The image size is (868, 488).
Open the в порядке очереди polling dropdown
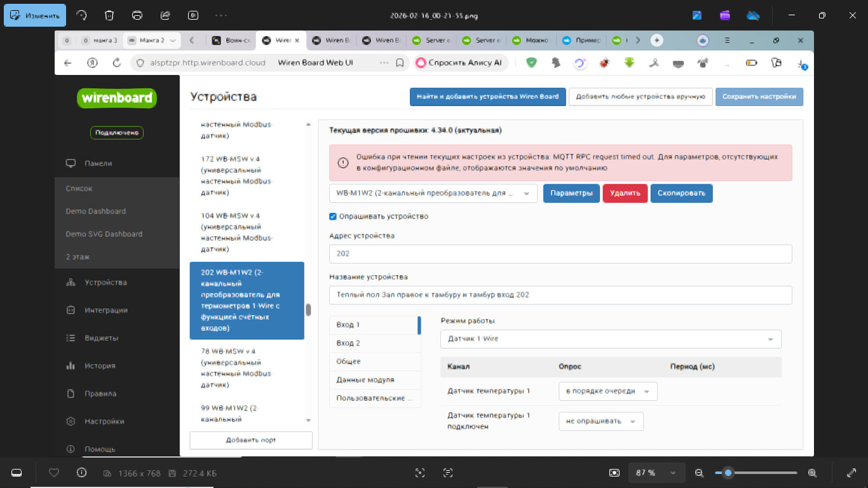click(608, 391)
